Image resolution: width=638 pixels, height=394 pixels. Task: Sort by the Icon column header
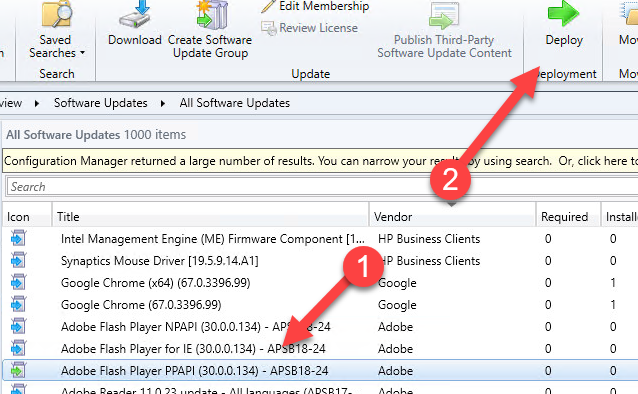pyautogui.click(x=27, y=217)
